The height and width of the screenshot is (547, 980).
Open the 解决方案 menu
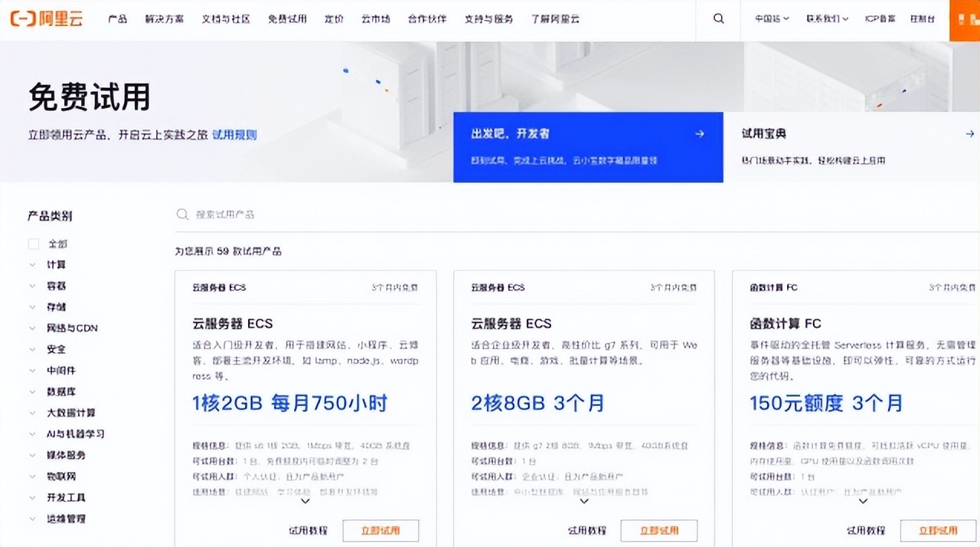point(163,18)
